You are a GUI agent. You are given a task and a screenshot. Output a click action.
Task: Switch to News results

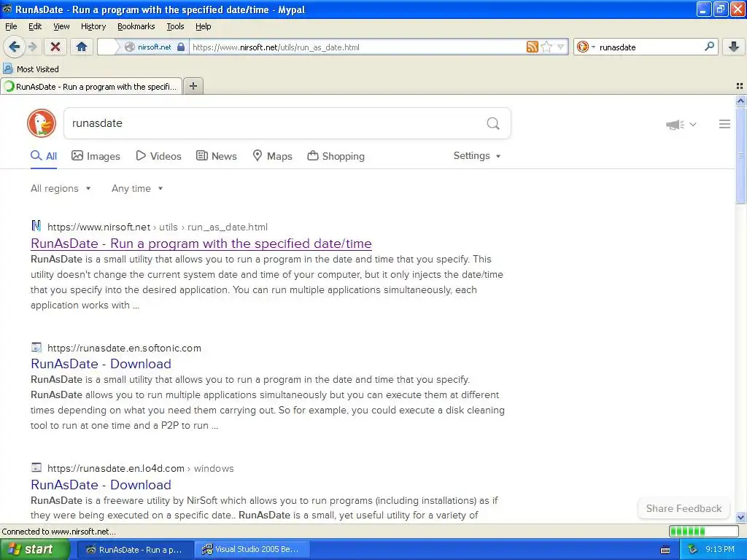pos(217,156)
